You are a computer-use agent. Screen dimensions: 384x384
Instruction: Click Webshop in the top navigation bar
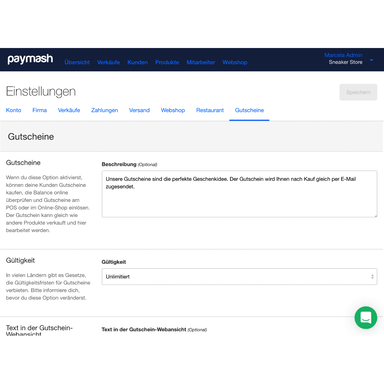[x=235, y=62]
